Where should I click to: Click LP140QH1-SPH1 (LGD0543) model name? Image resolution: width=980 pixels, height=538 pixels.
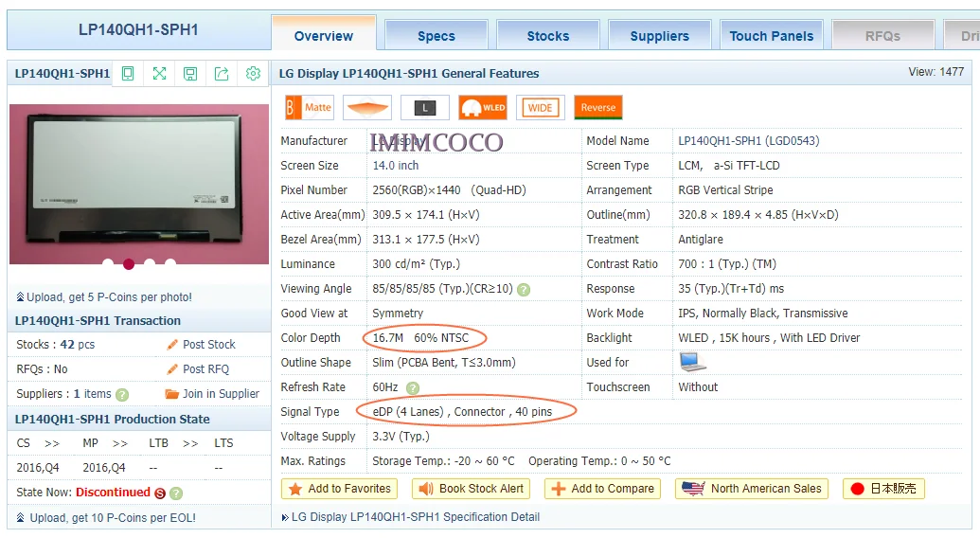pyautogui.click(x=749, y=141)
